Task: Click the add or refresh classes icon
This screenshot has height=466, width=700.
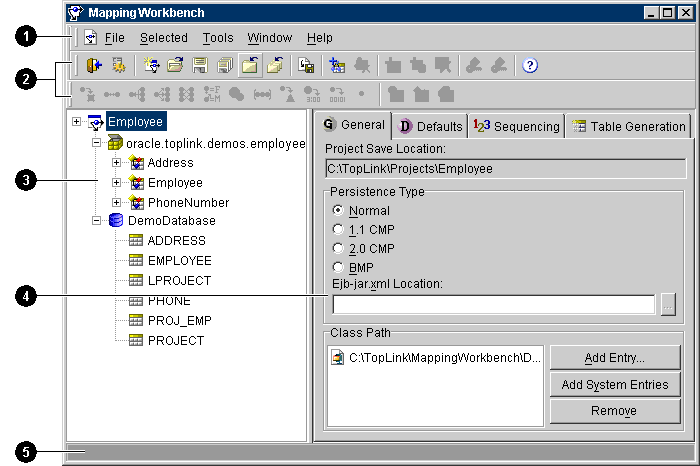Action: click(x=337, y=66)
